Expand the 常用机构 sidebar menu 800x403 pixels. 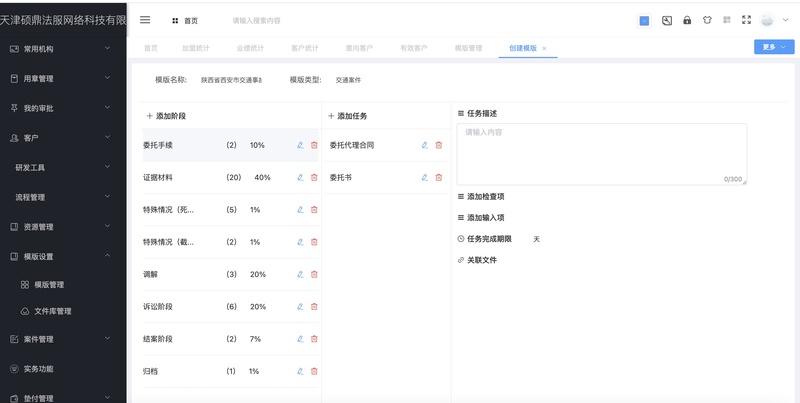click(63, 49)
